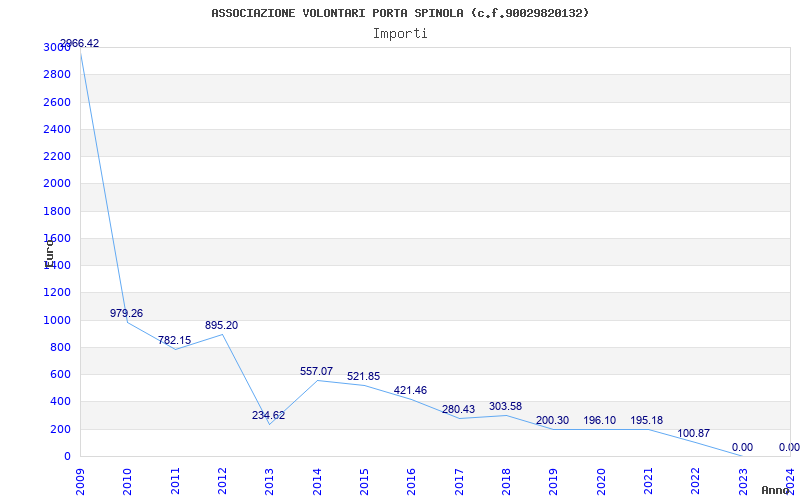Select the 0.00 label for 2023

point(742,447)
